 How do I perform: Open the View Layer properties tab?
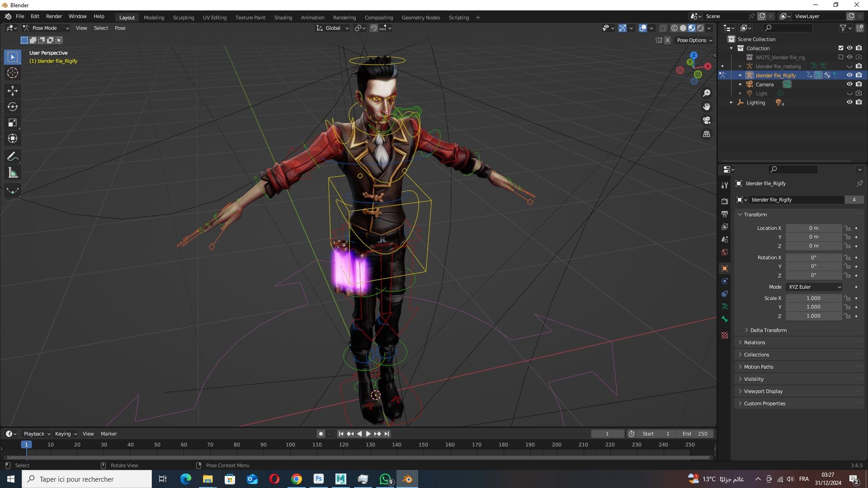tap(725, 226)
